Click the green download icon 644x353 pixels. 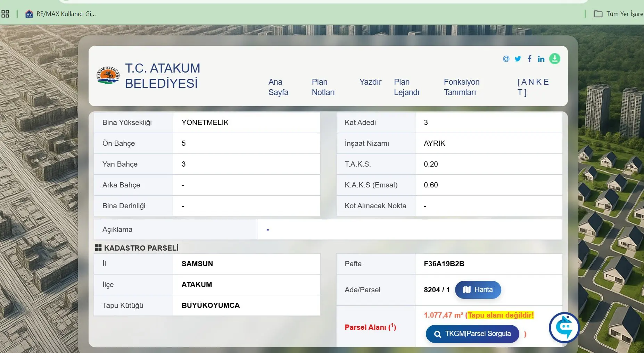click(555, 59)
